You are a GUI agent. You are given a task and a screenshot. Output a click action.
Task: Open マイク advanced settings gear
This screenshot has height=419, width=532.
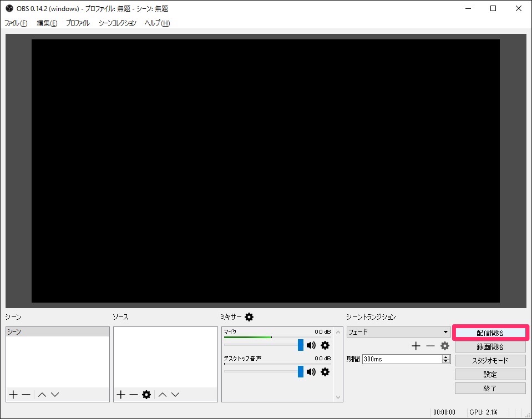point(325,345)
